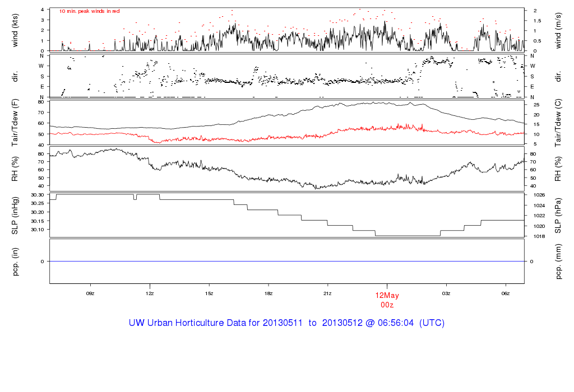Click the left 'RH (%)' axis label
Screen dimensions: 574x392
coord(15,169)
